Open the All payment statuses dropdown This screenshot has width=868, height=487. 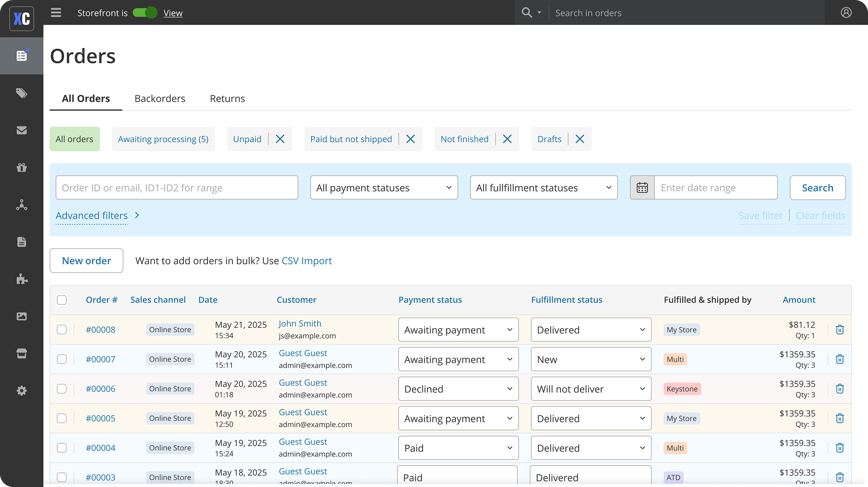pos(383,187)
